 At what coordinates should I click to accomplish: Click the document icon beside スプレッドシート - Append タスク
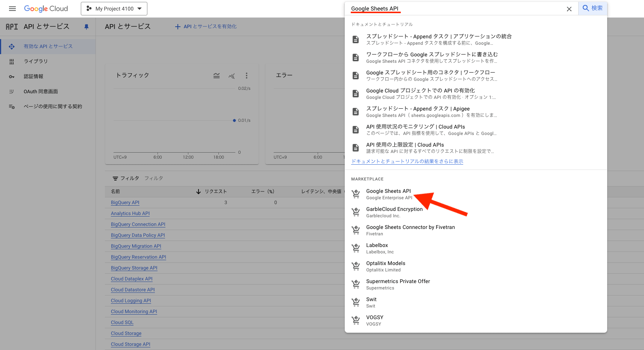[356, 39]
